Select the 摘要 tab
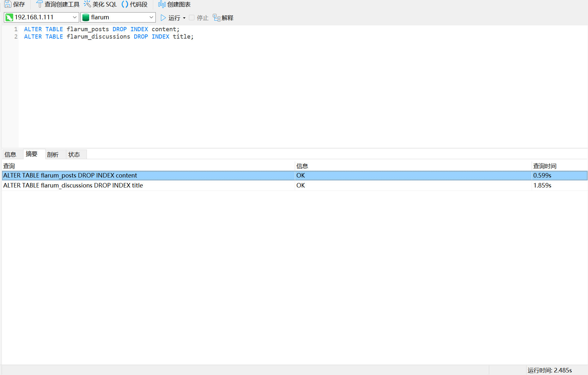The height and width of the screenshot is (375, 588). click(x=32, y=154)
